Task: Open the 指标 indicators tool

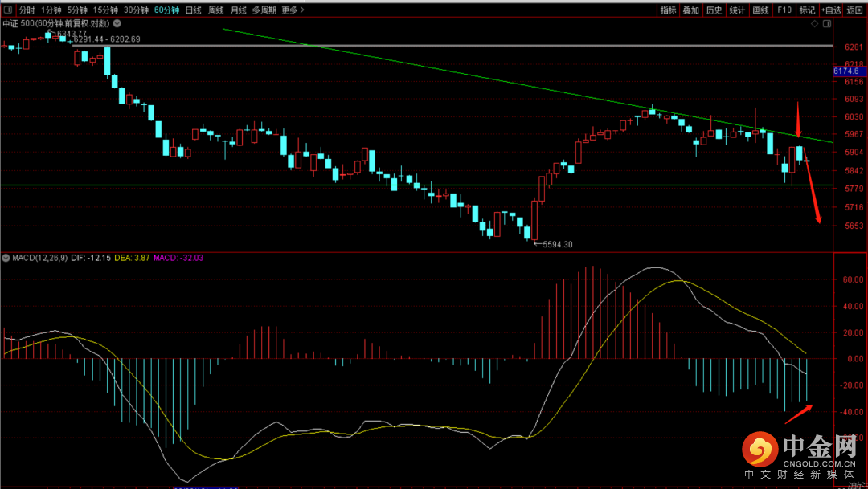Action: click(668, 10)
